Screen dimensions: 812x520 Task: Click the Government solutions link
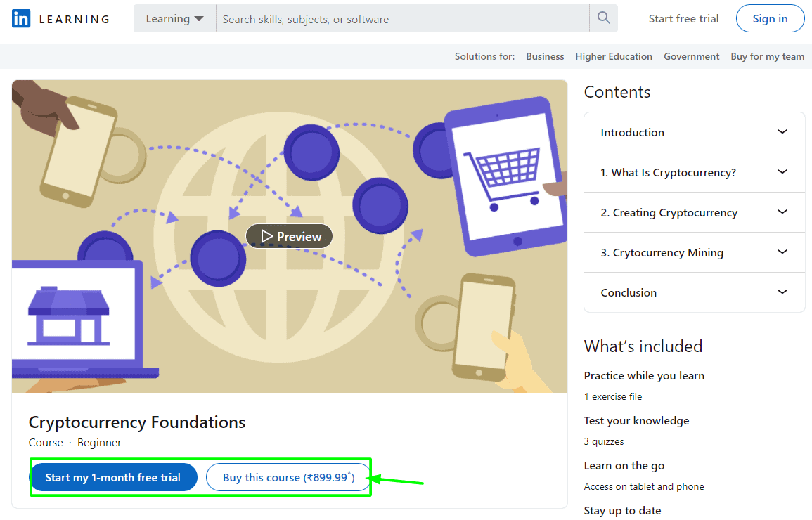click(691, 56)
